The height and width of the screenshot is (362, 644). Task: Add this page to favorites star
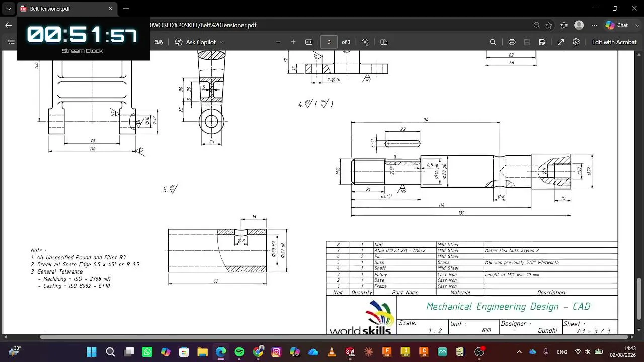click(549, 25)
